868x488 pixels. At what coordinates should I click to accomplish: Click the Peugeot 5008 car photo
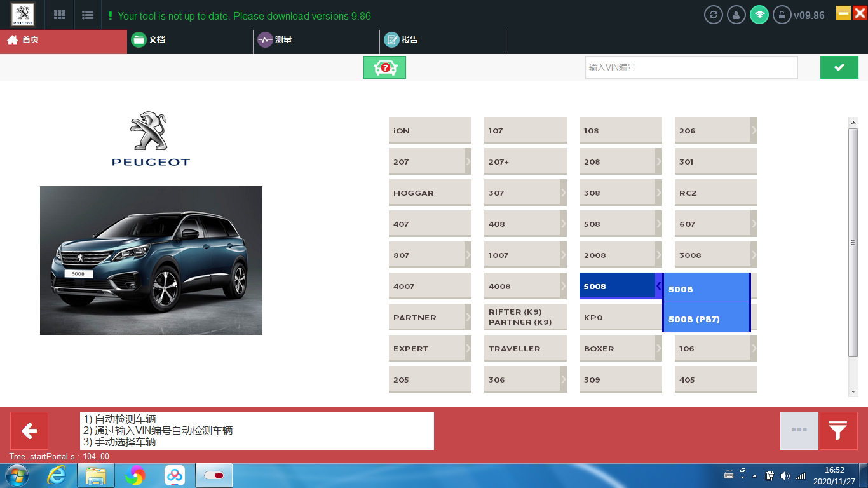pyautogui.click(x=151, y=261)
